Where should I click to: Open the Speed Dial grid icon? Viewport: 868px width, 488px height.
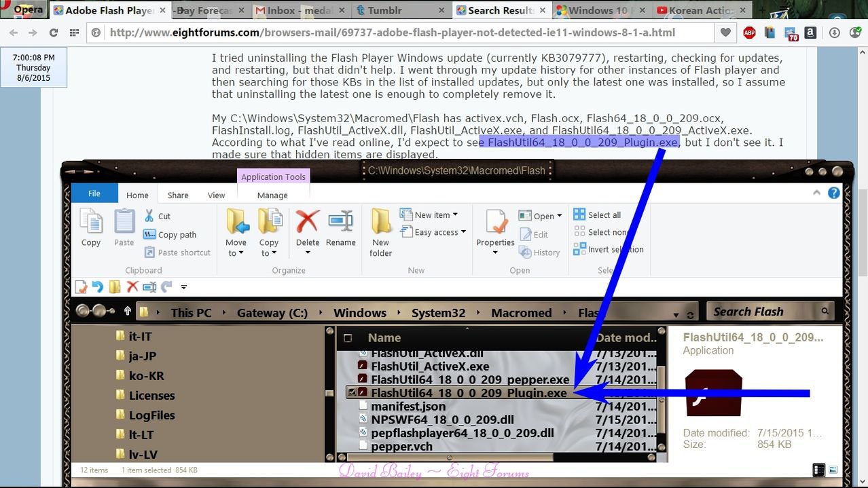[73, 33]
